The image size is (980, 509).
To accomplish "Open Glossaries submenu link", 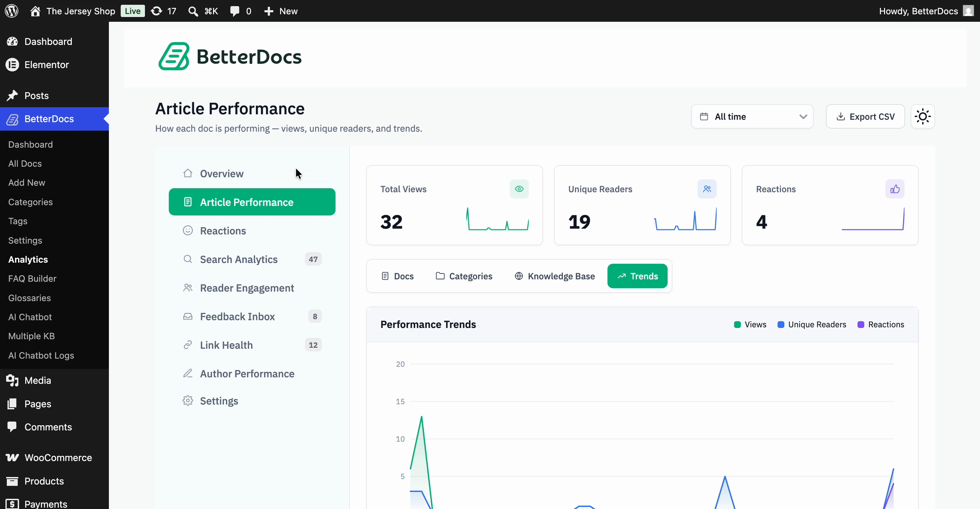I will [x=30, y=298].
